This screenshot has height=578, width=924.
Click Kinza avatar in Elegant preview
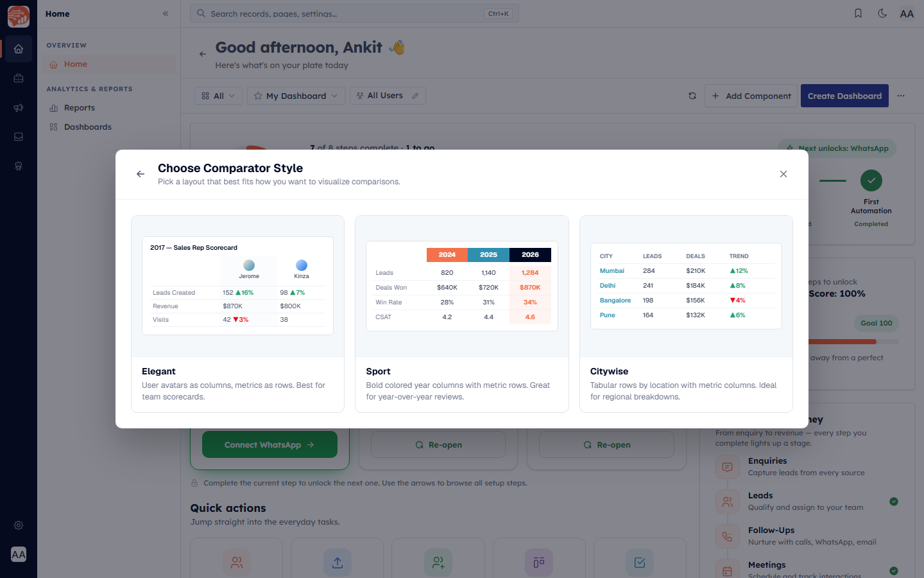coord(302,265)
